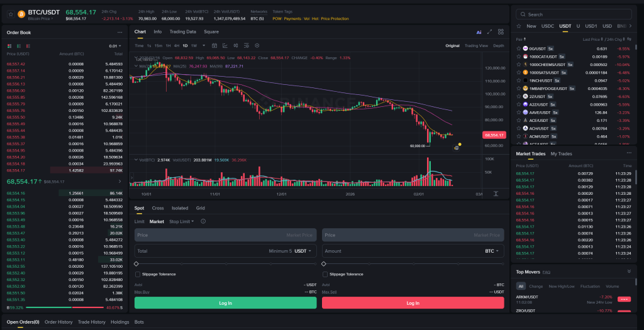Click red Log In sell button

click(x=413, y=303)
